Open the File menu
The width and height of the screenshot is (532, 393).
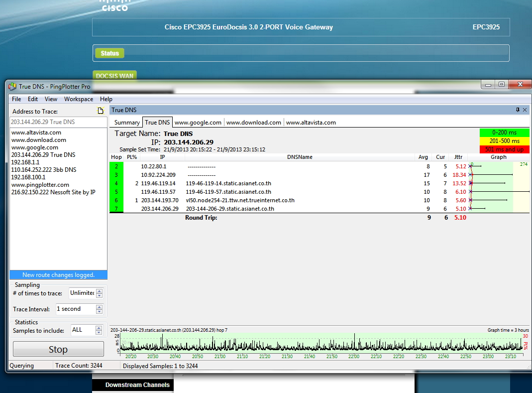coord(16,99)
